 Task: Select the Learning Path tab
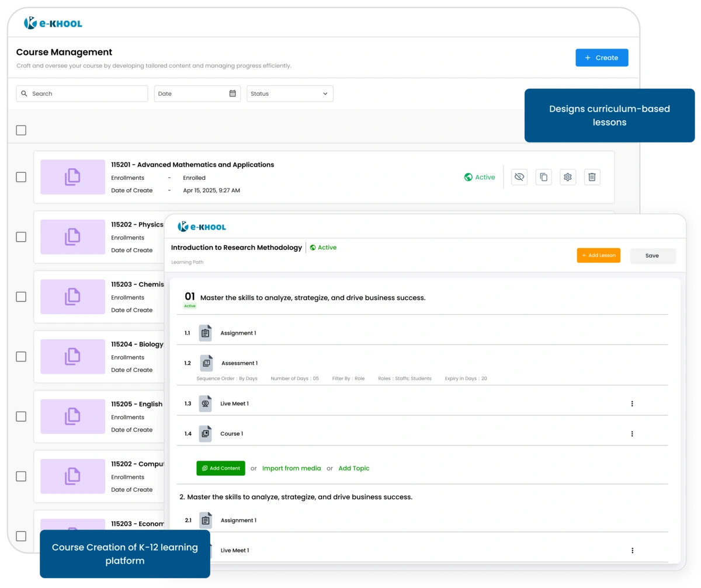point(187,262)
